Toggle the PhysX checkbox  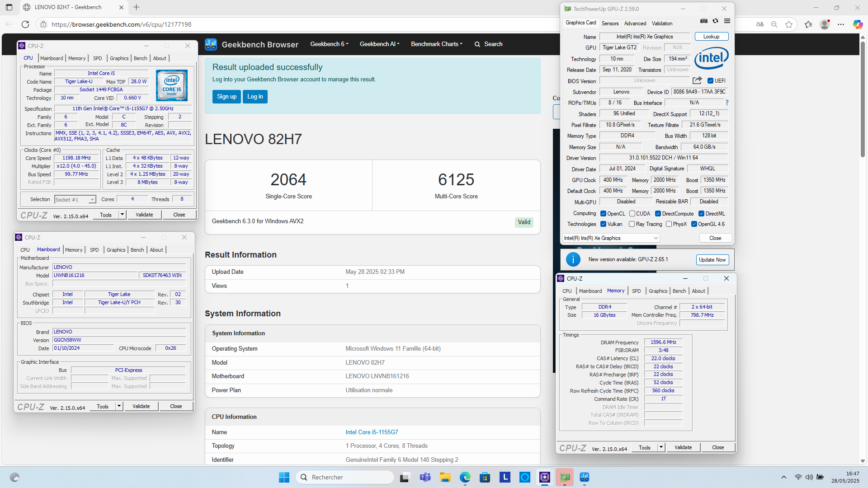coord(669,224)
